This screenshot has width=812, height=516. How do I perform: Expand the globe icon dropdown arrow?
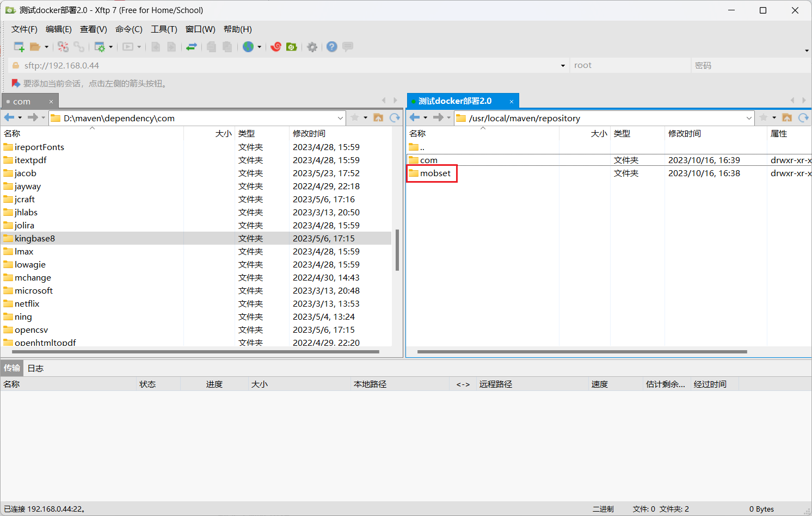[x=259, y=47]
